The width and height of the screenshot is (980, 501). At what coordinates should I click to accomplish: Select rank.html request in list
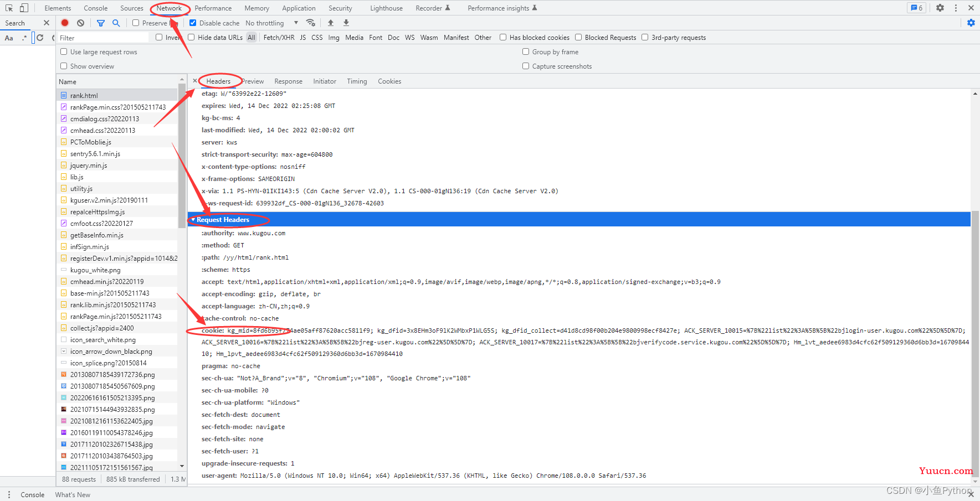point(117,95)
